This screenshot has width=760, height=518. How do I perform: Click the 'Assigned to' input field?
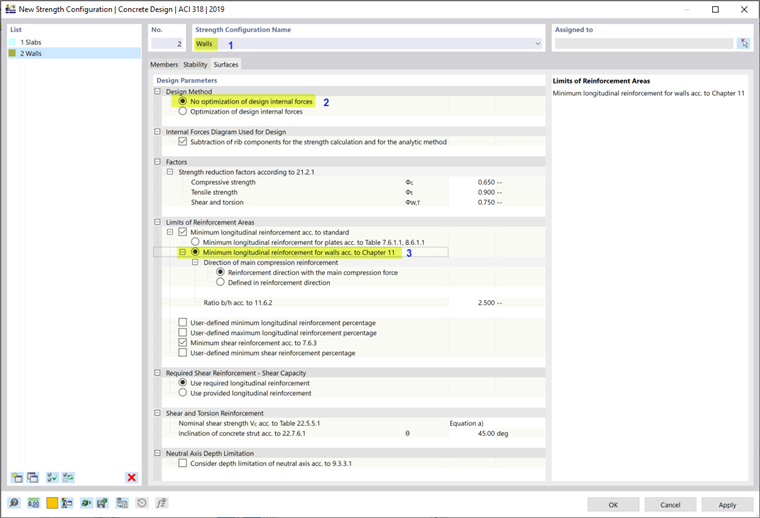click(644, 44)
